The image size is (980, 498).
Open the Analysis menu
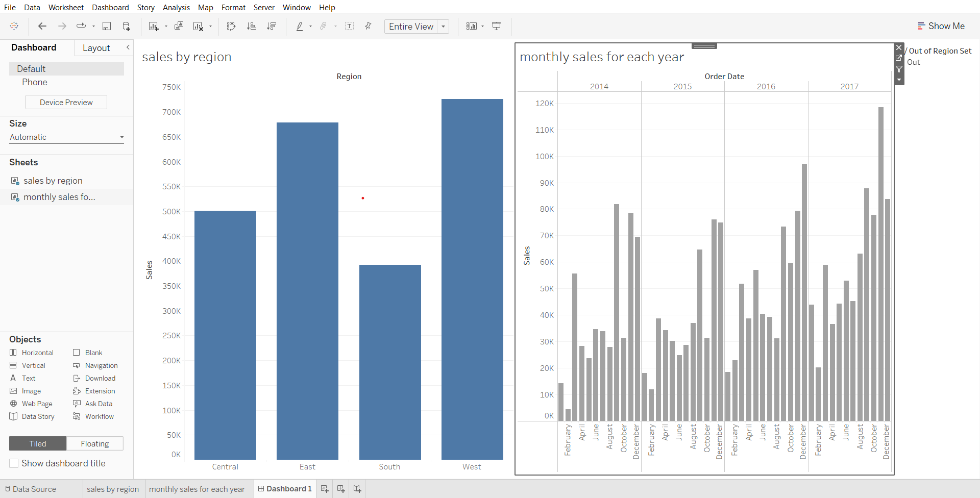[x=176, y=7]
